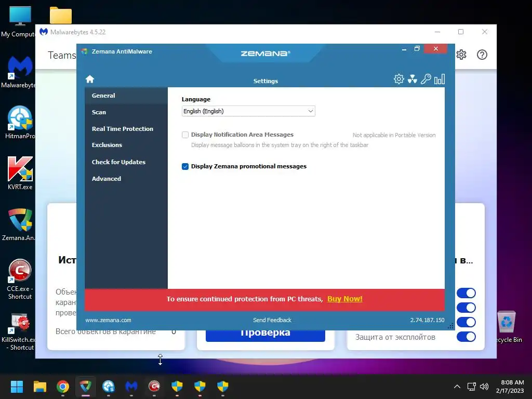The height and width of the screenshot is (399, 532).
Task: Toggle the second Malwarebytes protection switch
Action: [466, 308]
